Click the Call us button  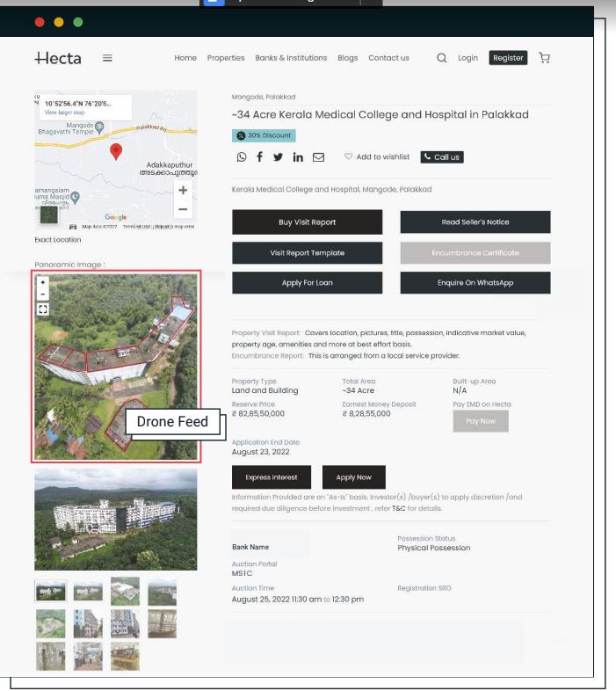pyautogui.click(x=441, y=156)
